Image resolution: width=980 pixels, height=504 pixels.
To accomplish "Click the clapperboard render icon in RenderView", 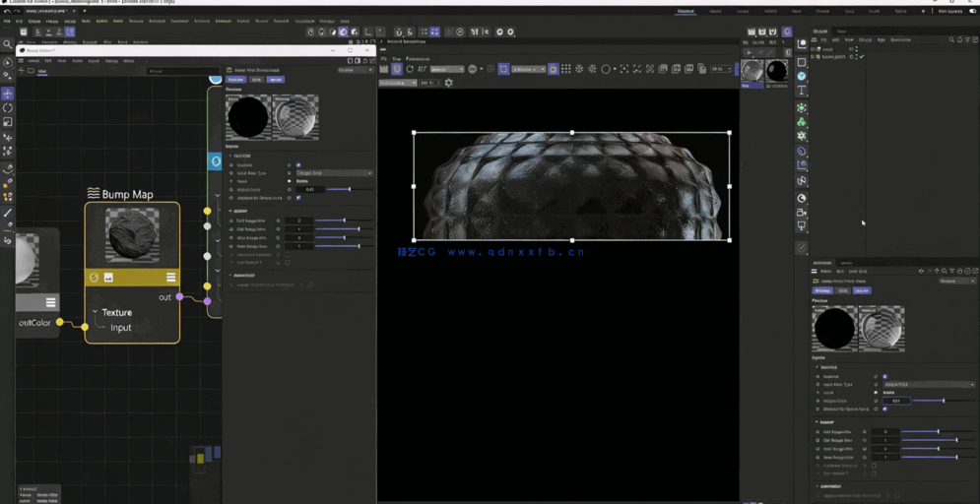I will pos(384,69).
